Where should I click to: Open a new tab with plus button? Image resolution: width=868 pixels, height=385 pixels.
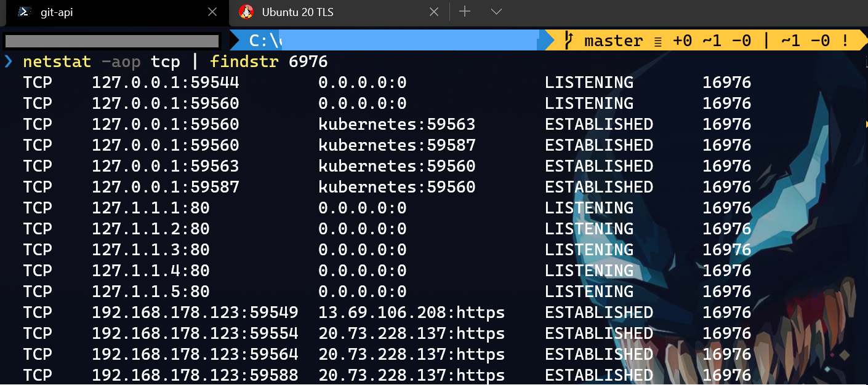pos(465,12)
